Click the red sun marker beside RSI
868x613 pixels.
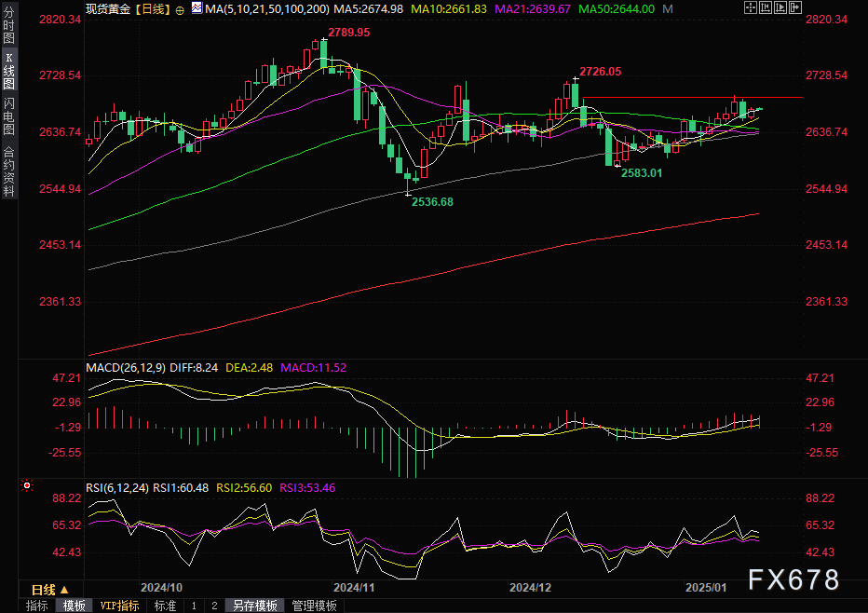click(27, 485)
